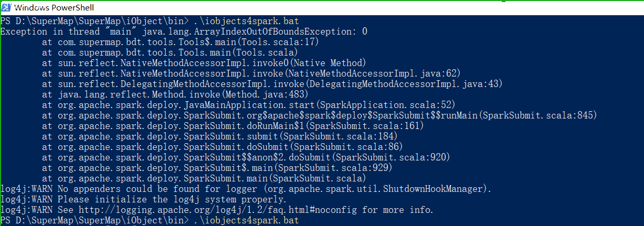This screenshot has width=644, height=226.
Task: Click SparkSubmit.scala:845 in the runMain line
Action: pyautogui.click(x=537, y=115)
